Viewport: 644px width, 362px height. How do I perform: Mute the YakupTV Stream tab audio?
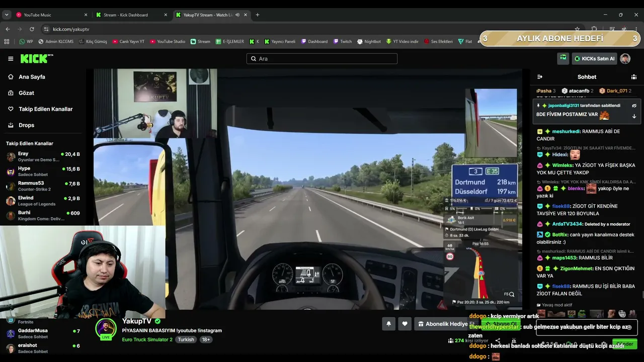tap(237, 15)
